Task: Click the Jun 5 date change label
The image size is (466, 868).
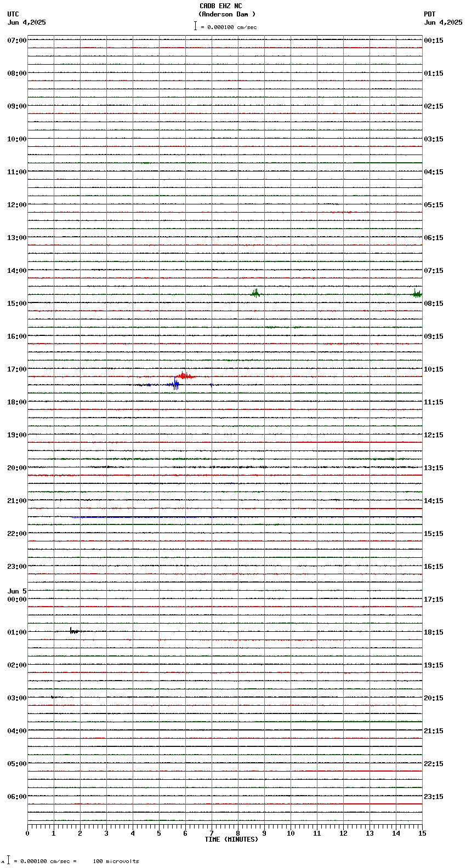Action: coord(17,591)
